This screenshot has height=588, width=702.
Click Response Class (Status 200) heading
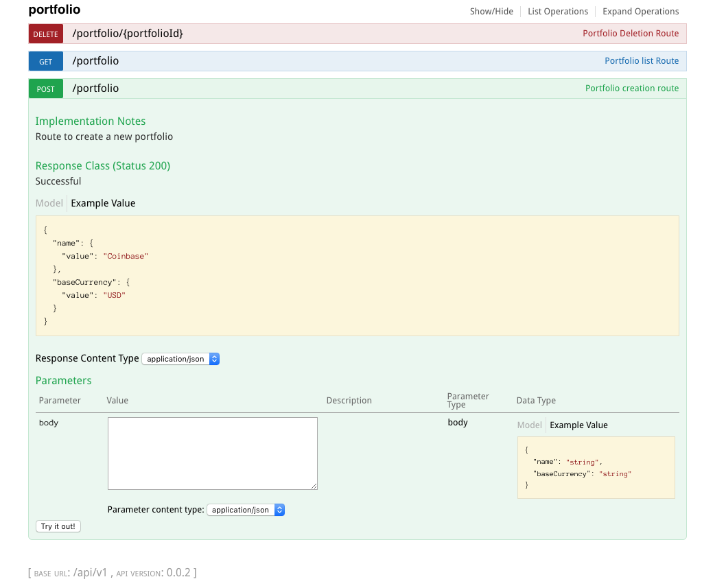[102, 165]
